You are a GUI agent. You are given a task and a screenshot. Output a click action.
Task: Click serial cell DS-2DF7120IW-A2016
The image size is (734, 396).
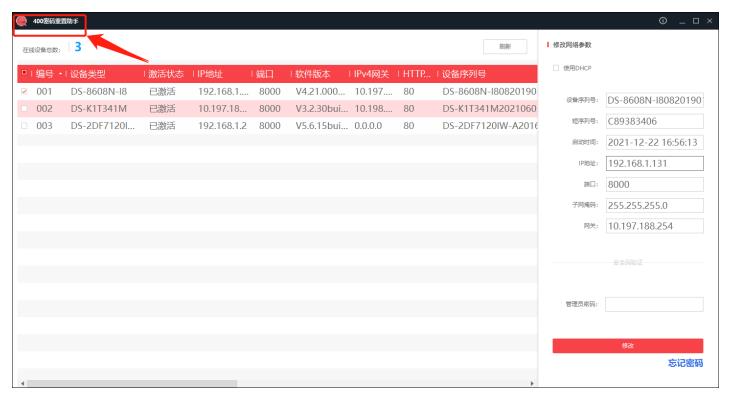click(490, 125)
